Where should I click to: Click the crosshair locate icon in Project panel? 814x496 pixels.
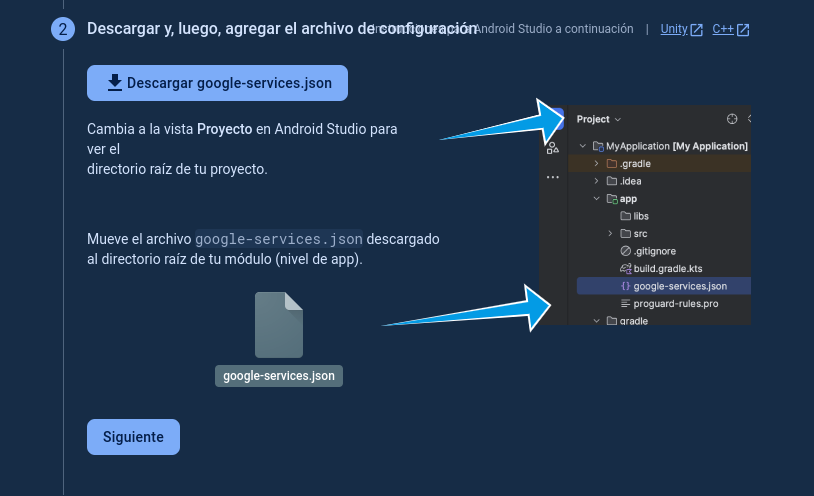[x=732, y=119]
